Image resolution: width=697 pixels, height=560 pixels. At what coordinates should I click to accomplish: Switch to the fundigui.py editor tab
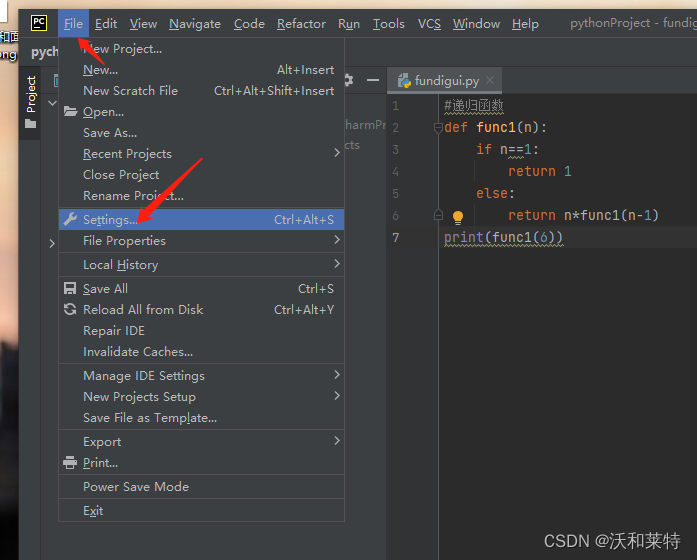pyautogui.click(x=446, y=81)
